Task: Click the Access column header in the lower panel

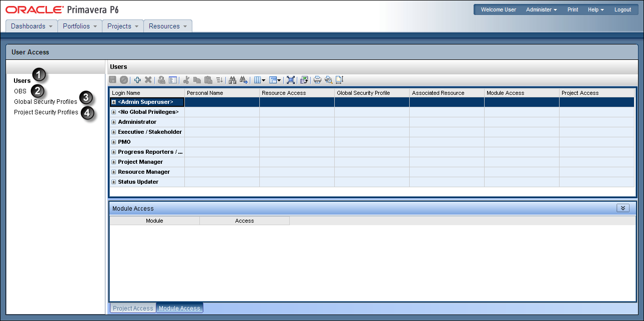Action: [244, 221]
